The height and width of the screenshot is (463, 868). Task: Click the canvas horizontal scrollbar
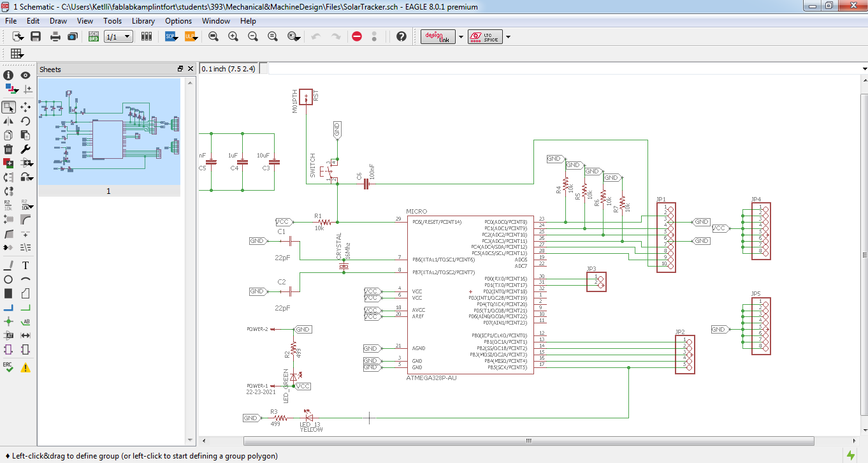pyautogui.click(x=528, y=441)
